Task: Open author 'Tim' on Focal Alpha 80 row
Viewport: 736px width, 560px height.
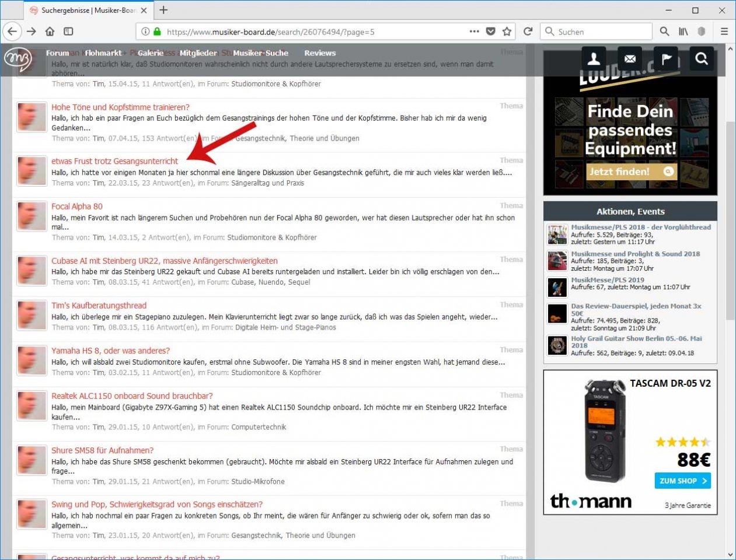Action: tap(99, 237)
